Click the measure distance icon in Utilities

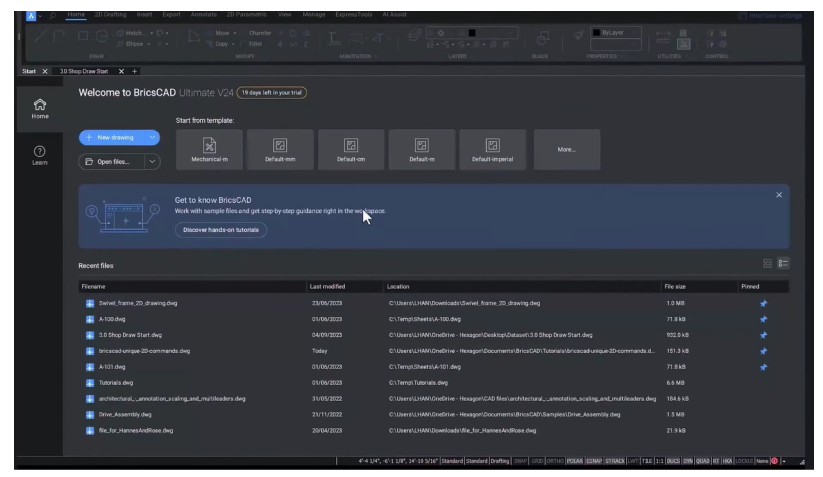coord(663,37)
